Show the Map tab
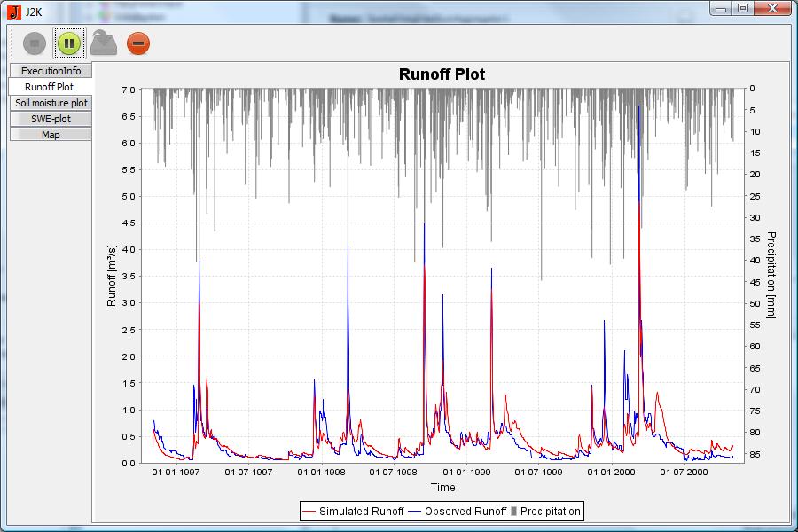798x532 pixels. (x=51, y=135)
